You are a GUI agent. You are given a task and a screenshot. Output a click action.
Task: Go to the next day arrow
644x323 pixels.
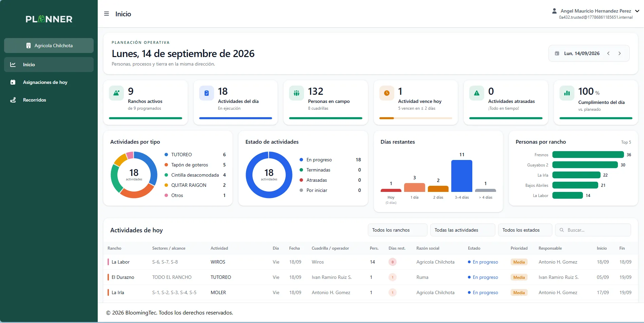click(620, 53)
